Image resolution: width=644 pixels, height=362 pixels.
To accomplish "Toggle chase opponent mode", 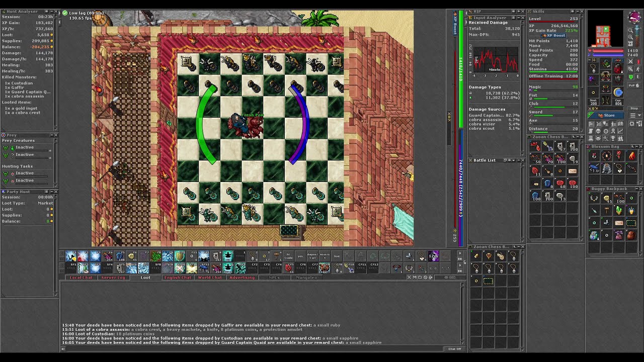I will (x=638, y=69).
